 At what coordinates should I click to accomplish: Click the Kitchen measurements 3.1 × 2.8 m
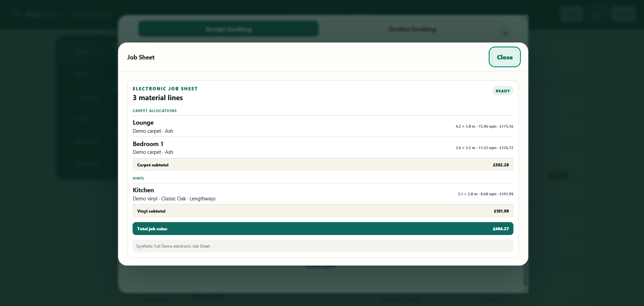[467, 194]
